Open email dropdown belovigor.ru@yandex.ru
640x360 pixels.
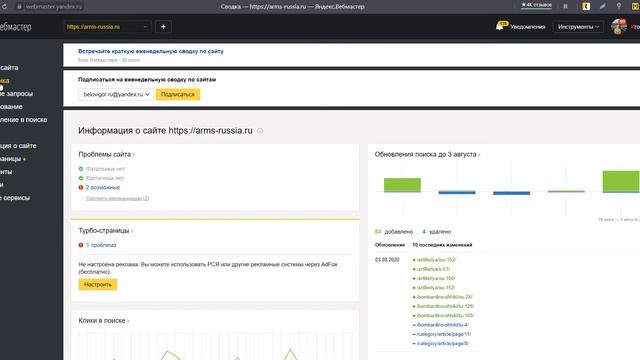coord(116,94)
